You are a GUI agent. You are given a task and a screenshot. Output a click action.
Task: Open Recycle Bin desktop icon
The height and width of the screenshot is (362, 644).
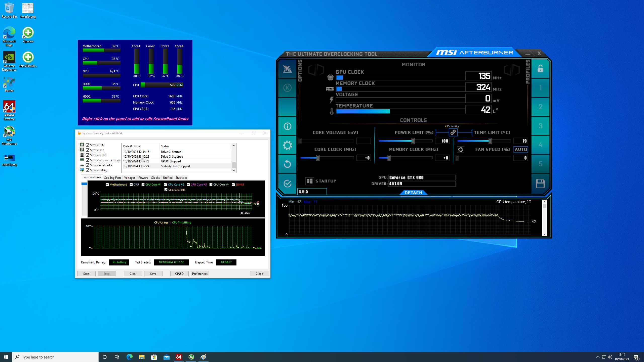click(9, 11)
